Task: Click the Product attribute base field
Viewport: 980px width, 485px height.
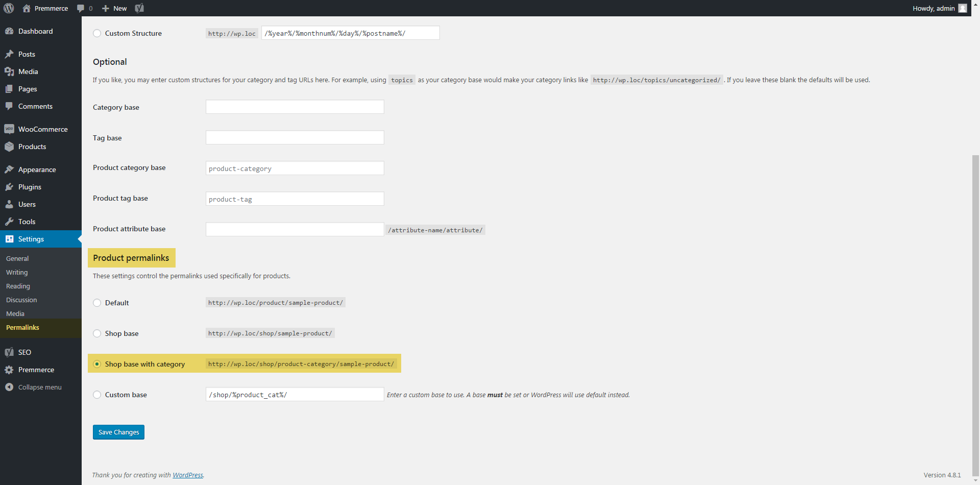Action: 295,229
